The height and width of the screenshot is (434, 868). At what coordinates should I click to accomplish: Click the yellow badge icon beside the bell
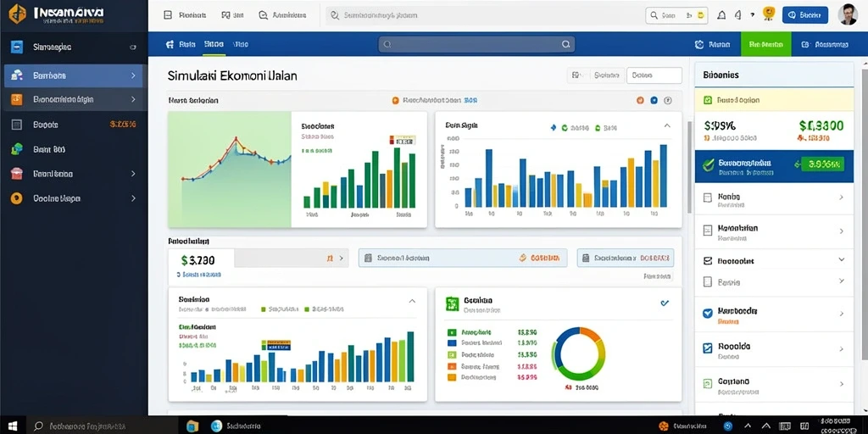[768, 14]
